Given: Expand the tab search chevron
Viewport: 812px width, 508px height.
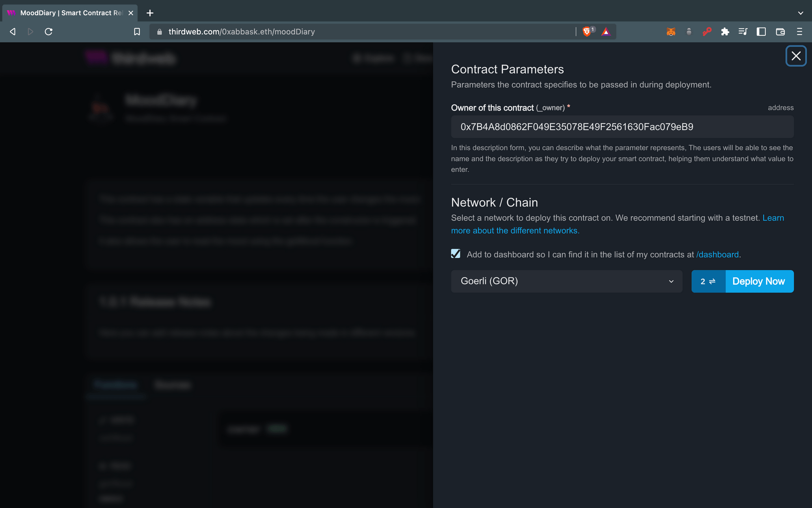Looking at the screenshot, I should [x=800, y=13].
